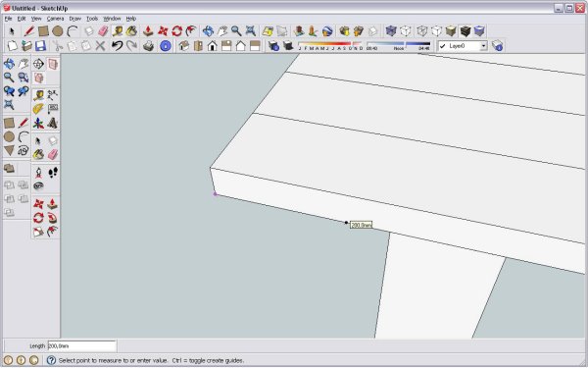This screenshot has width=588, height=368.
Task: Open the Layer Manager icon
Action: pos(497,46)
